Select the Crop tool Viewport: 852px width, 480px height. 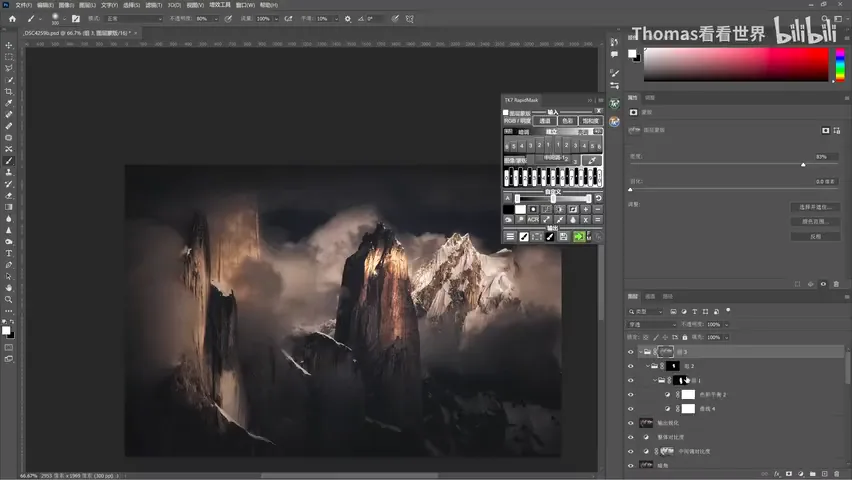click(9, 91)
